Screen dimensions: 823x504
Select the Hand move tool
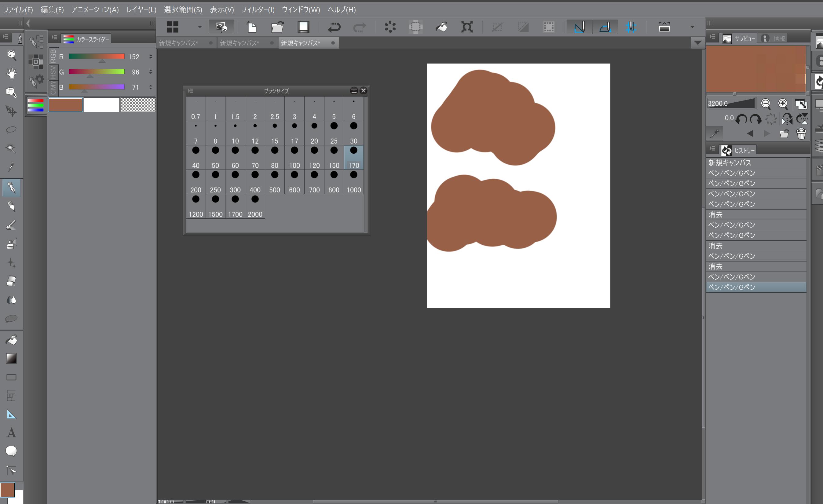coord(12,74)
